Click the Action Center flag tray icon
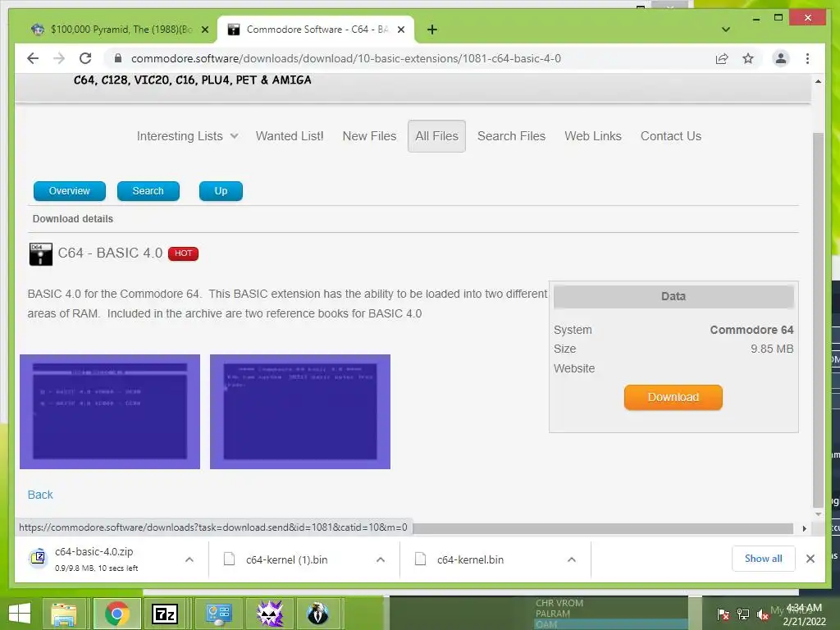This screenshot has width=840, height=630. point(723,614)
